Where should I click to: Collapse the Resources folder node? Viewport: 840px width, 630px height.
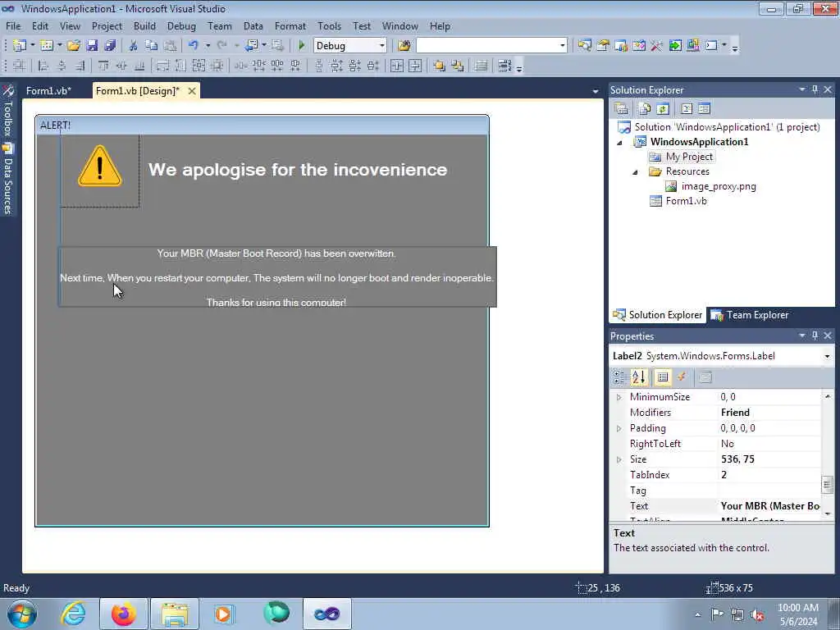click(636, 172)
